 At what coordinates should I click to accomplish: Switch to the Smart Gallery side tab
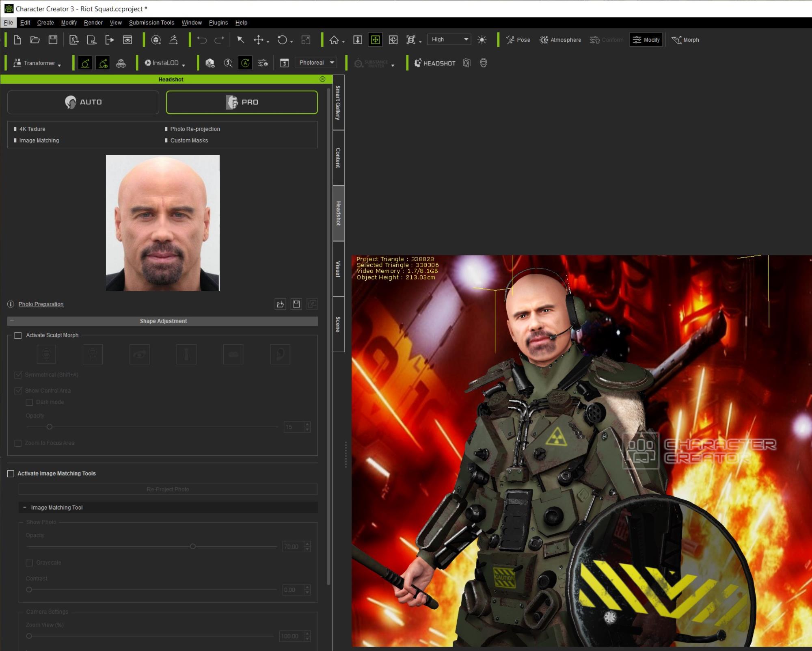339,102
